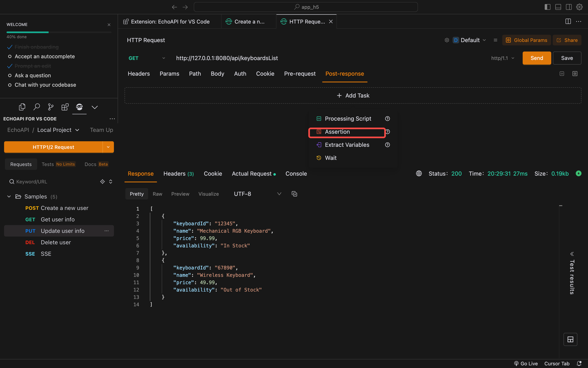Image resolution: width=588 pixels, height=368 pixels.
Task: Change the GET method dropdown
Action: click(147, 58)
